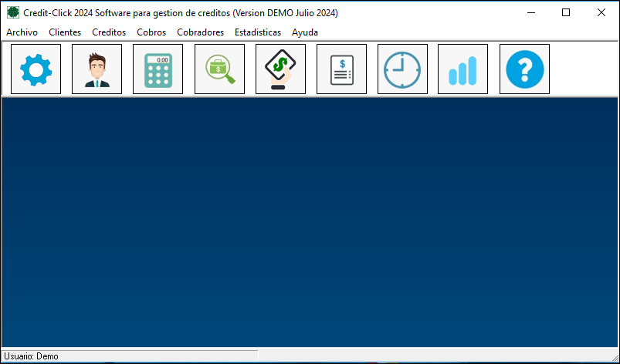Viewport: 620px width, 364px height.
Task: Click the businessman clients icon
Action: tap(97, 69)
